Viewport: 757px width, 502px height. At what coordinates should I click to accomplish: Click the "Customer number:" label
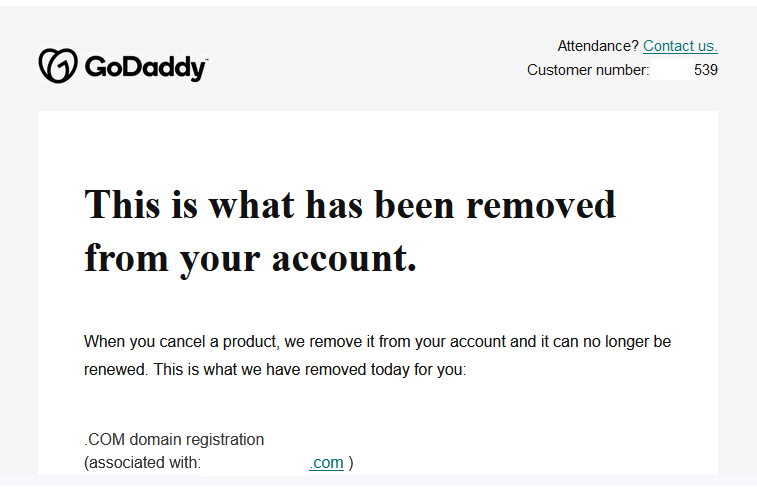pos(588,70)
